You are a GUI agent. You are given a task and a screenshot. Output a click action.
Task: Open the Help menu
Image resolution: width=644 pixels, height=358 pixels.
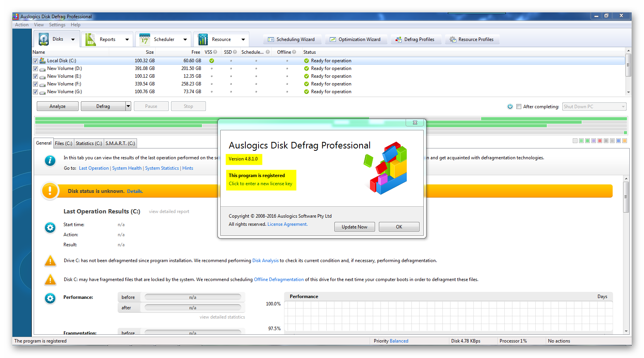click(75, 25)
